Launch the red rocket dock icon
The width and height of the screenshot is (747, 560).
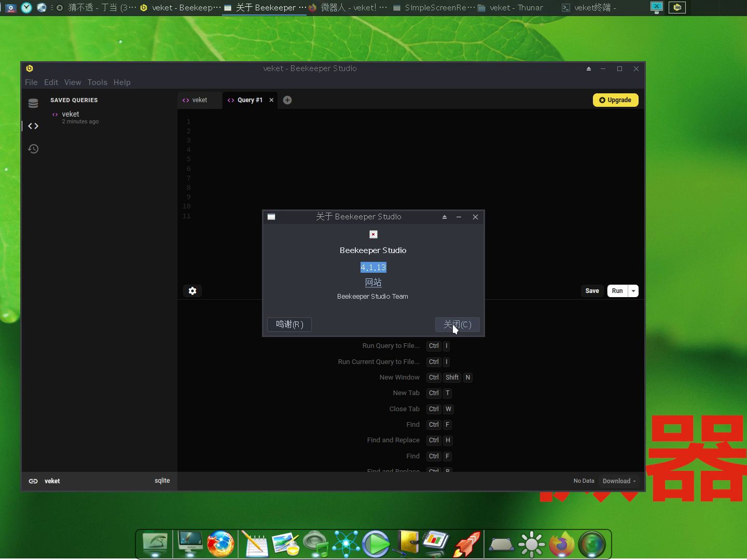[x=467, y=544]
